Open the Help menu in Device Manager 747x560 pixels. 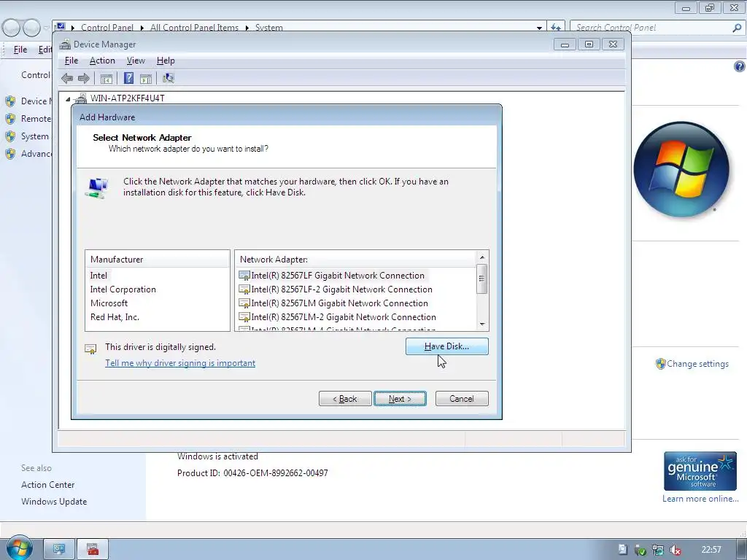pos(166,61)
